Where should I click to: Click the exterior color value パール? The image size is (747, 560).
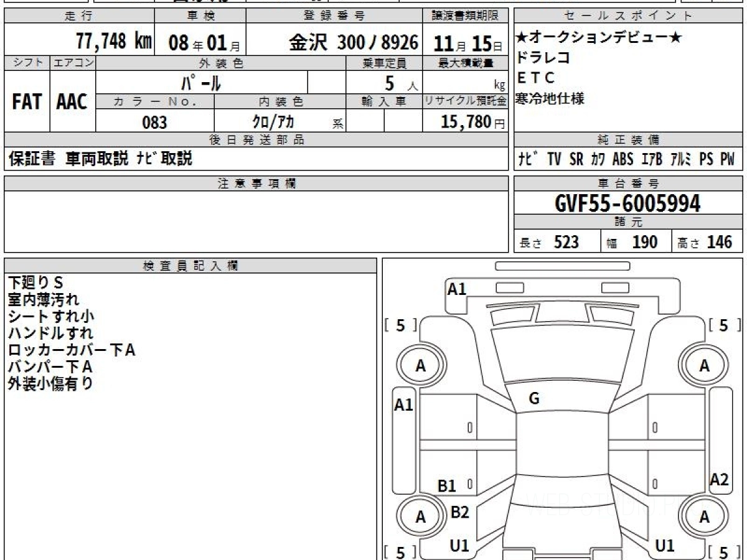point(201,82)
